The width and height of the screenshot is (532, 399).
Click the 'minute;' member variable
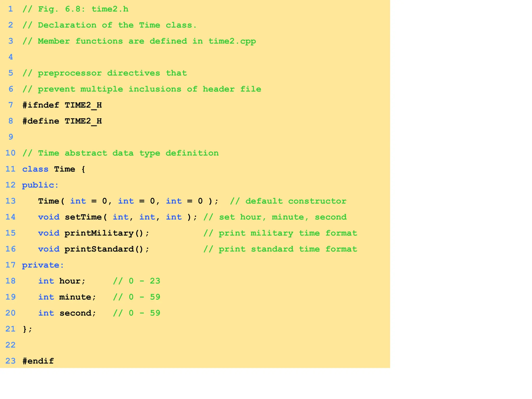(77, 297)
